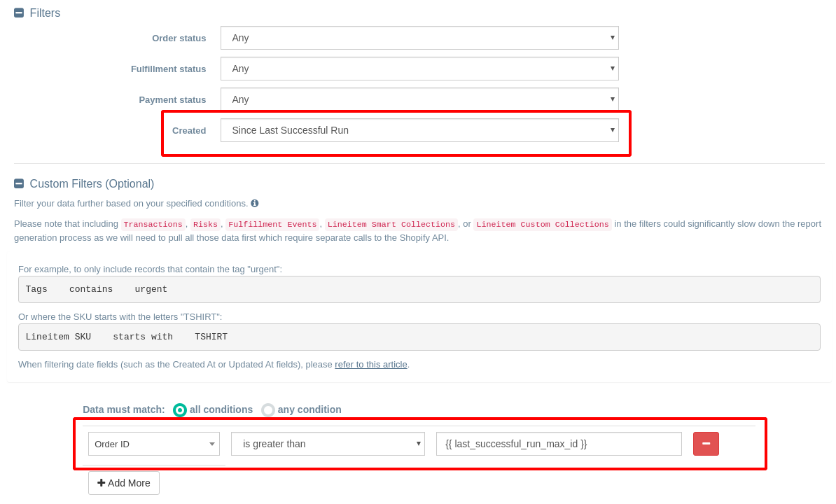Collapse the Filters section
Screen dimensions: 836x504
coord(18,13)
